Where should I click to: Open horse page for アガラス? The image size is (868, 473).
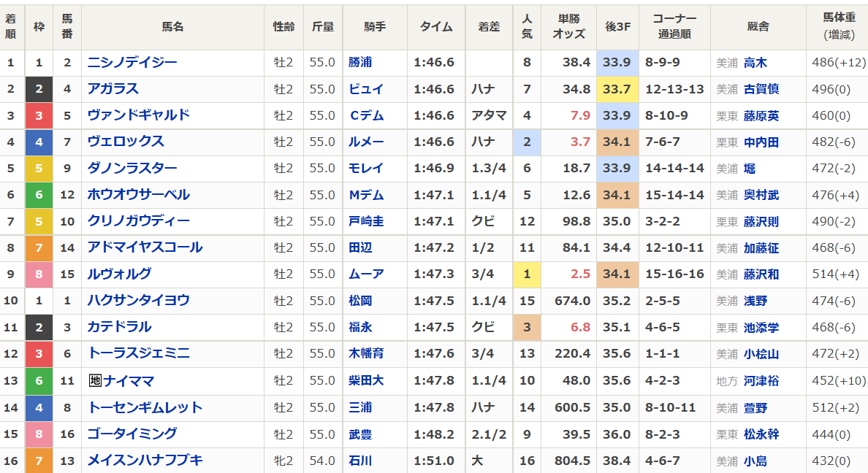coord(113,89)
